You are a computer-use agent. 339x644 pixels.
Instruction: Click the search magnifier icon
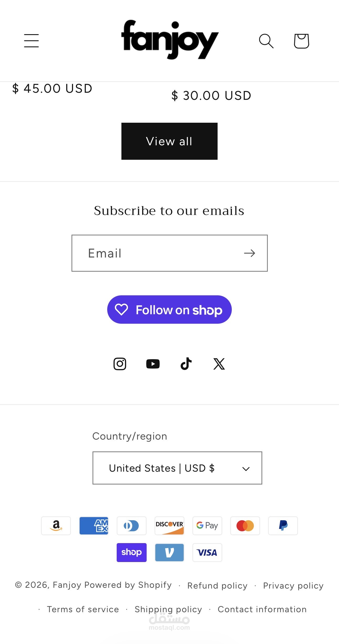pos(266,41)
